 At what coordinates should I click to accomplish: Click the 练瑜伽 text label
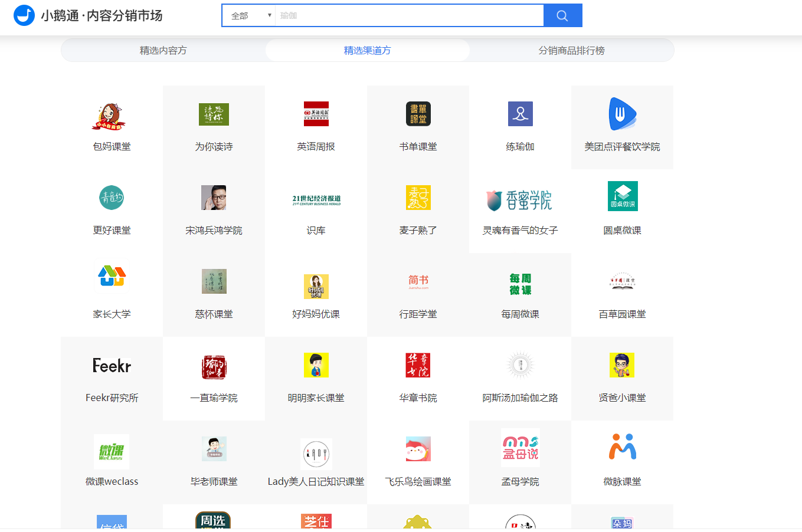point(520,147)
